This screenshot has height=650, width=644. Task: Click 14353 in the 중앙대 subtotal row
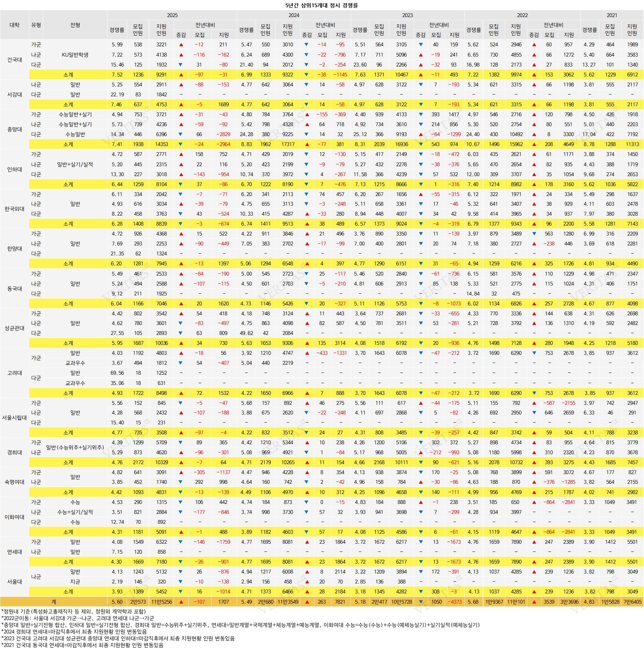pos(161,144)
